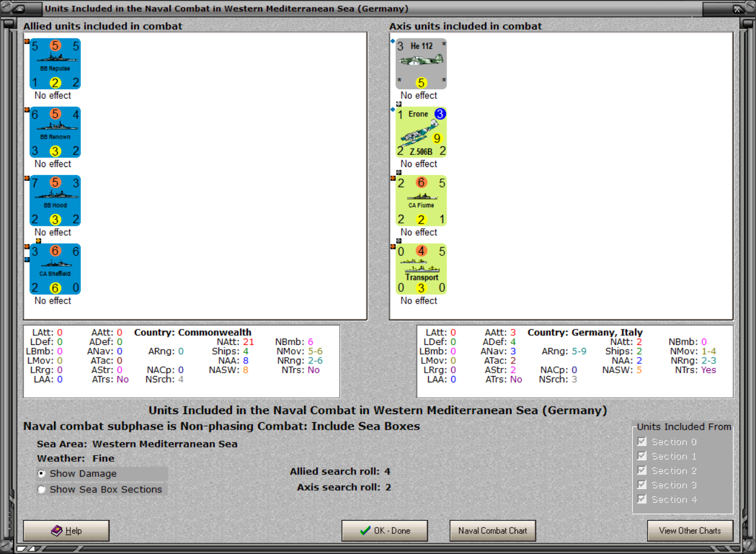Screen dimensions: 756x554
Task: Click Country: Germany, Italy heading
Action: point(585,332)
